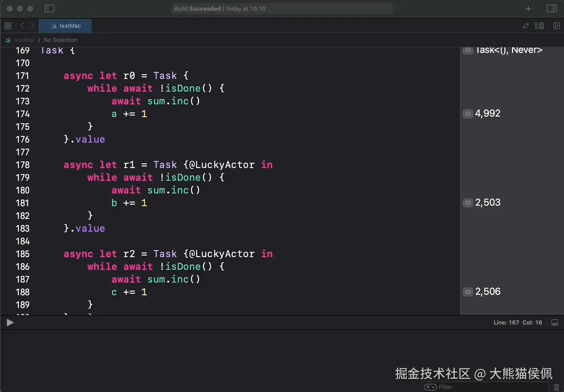564x392 pixels.
Task: Clear console with trash icon
Action: click(x=557, y=387)
